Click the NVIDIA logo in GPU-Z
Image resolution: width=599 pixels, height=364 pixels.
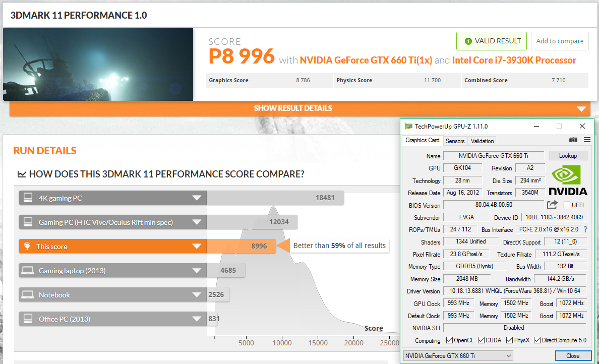click(568, 180)
